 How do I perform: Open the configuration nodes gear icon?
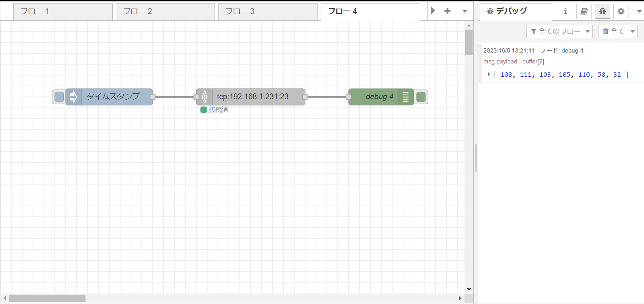click(x=621, y=11)
